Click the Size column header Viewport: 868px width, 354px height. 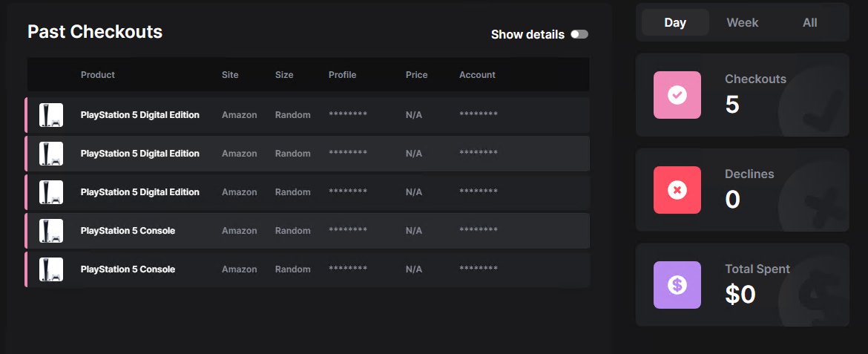point(284,75)
